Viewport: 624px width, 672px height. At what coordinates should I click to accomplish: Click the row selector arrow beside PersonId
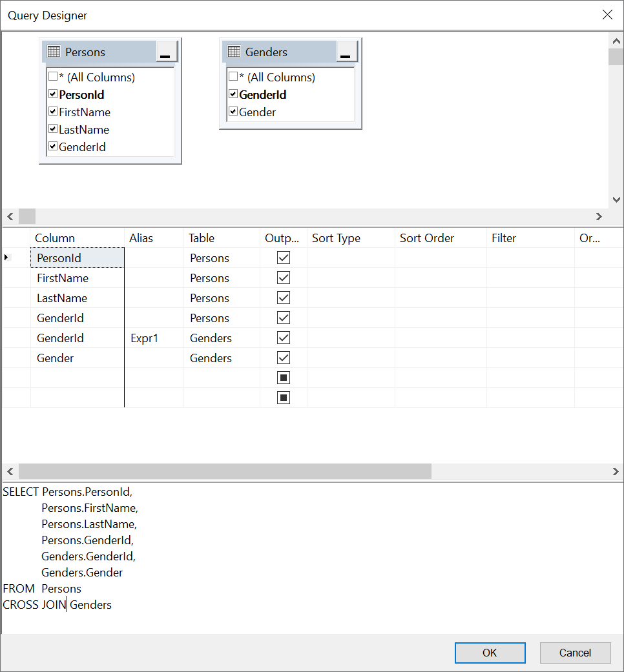[x=6, y=257]
